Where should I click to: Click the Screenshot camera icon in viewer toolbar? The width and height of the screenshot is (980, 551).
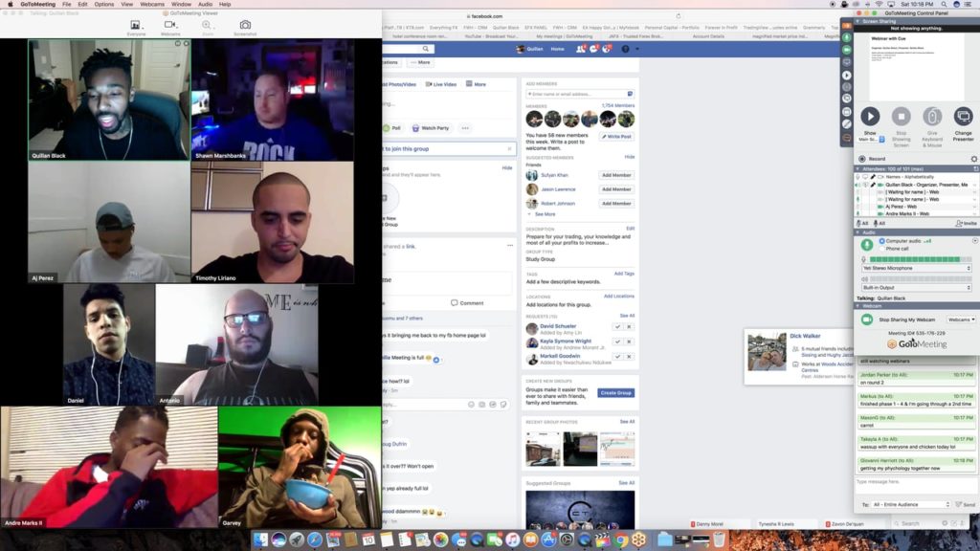pos(245,25)
